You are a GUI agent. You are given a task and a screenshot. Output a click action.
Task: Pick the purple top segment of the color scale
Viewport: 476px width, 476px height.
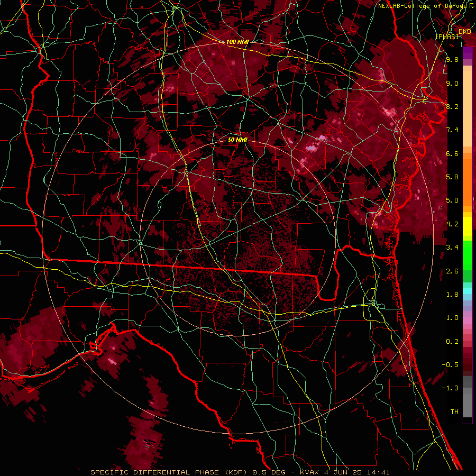tap(467, 53)
